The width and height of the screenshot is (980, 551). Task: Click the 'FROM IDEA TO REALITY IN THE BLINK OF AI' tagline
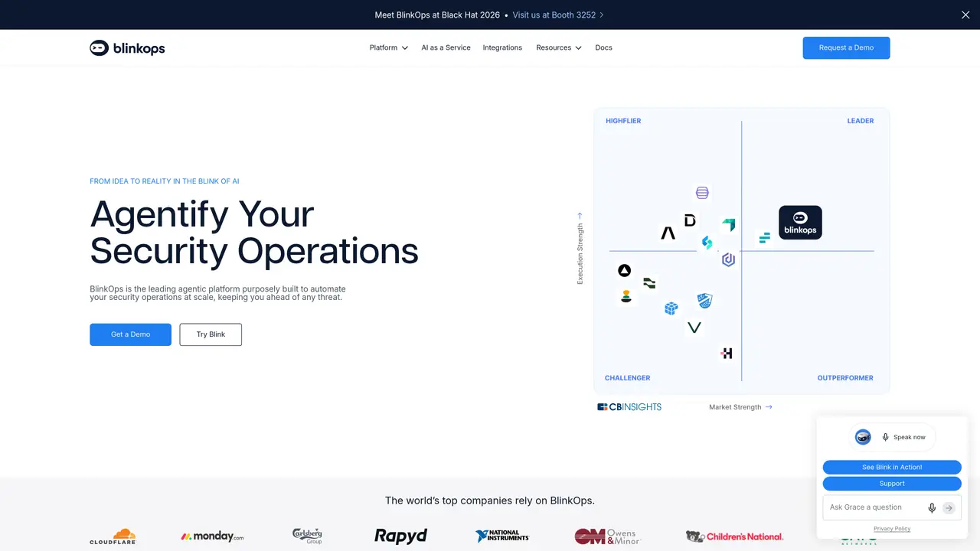[x=165, y=181]
